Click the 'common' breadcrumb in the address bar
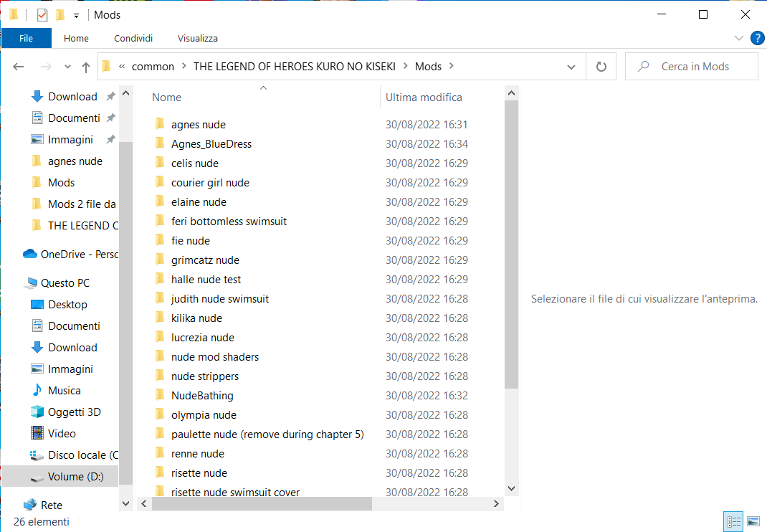The image size is (767, 532). coord(153,67)
